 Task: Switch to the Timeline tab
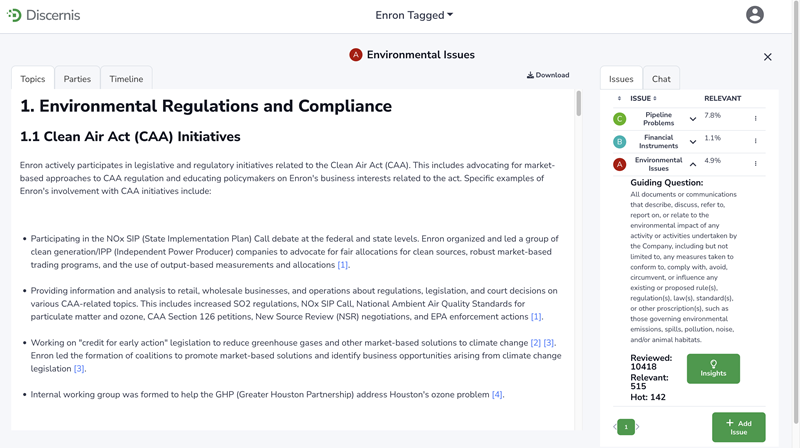click(x=126, y=79)
